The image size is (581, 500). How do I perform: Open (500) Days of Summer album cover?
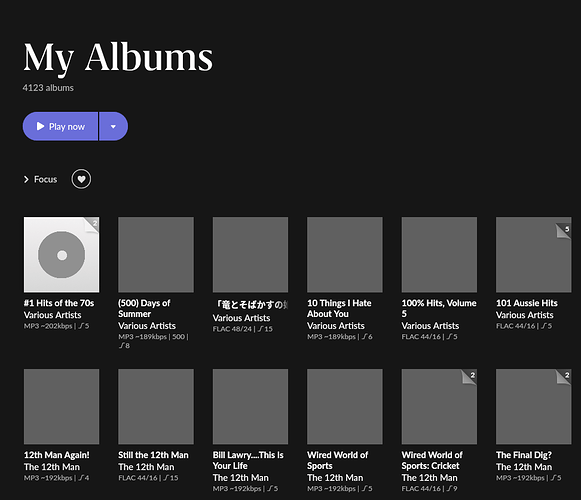156,255
